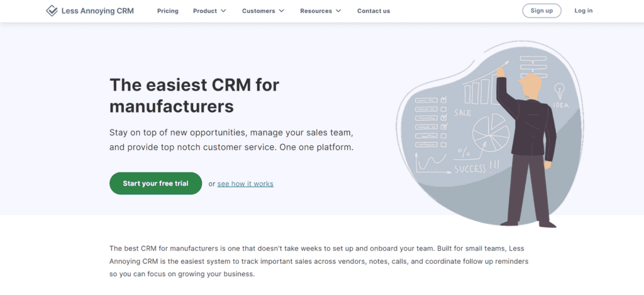The height and width of the screenshot is (295, 644).
Task: Follow the see how it works link
Action: [x=245, y=184]
